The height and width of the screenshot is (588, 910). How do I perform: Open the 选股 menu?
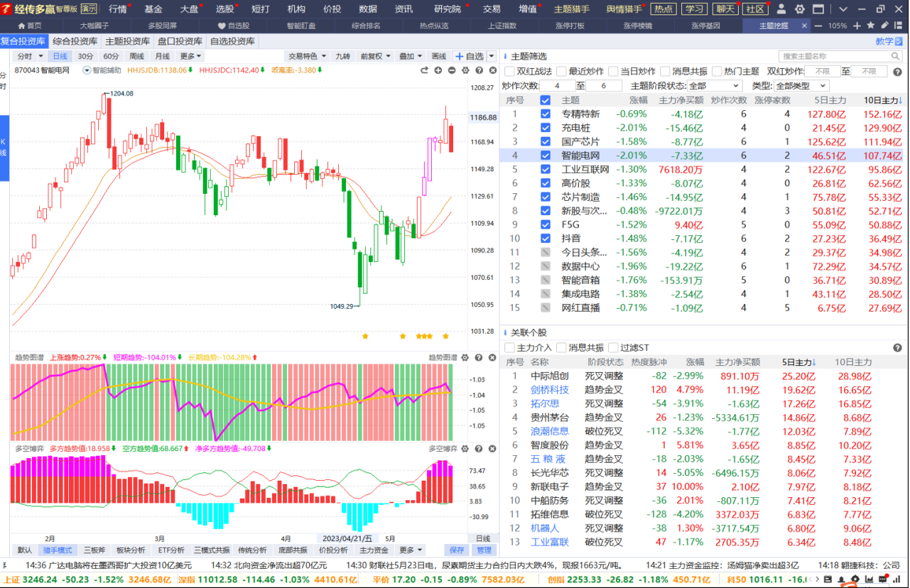(225, 9)
